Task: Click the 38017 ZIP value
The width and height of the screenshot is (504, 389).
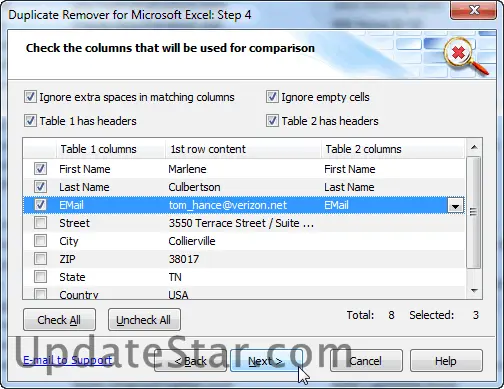Action: coord(184,259)
